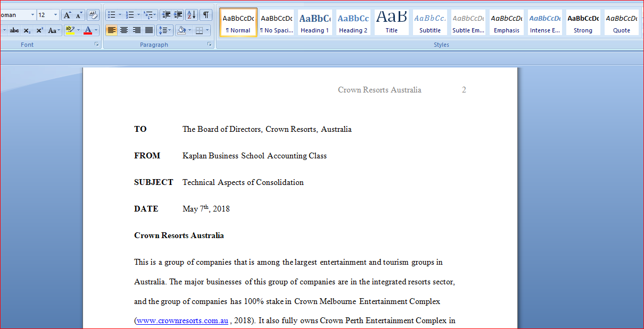
Task: Apply the Normal style
Action: click(x=238, y=22)
